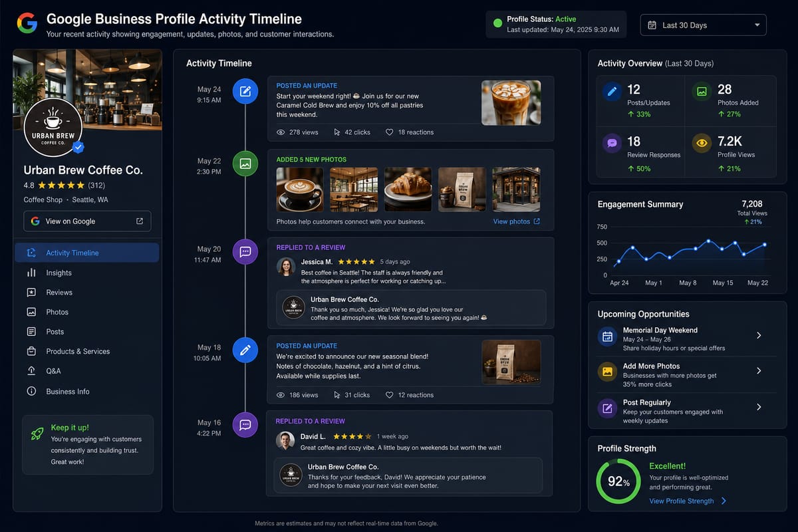Open the View Profile Strength link
Image resolution: width=798 pixels, height=532 pixels.
click(688, 501)
